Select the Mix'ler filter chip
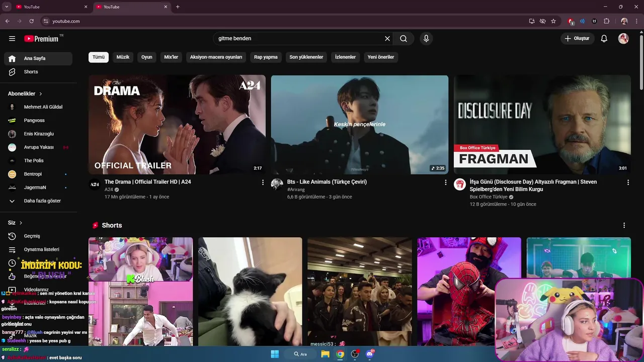The height and width of the screenshot is (362, 644). coord(171,57)
